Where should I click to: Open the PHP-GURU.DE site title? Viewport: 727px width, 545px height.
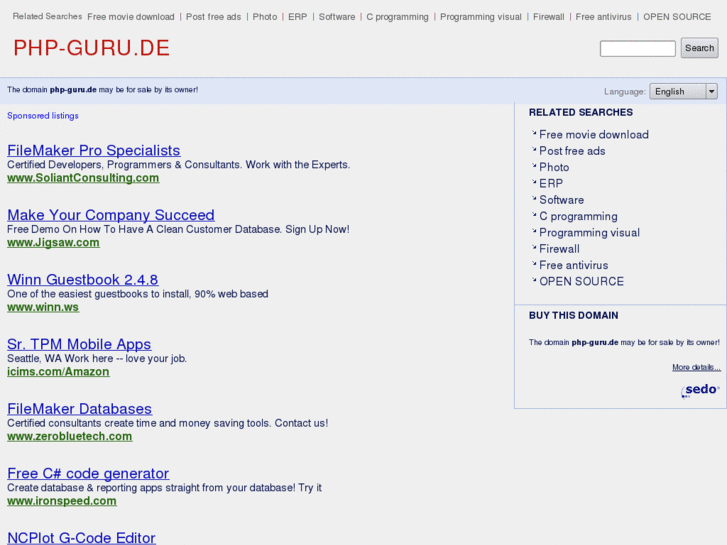pos(91,48)
